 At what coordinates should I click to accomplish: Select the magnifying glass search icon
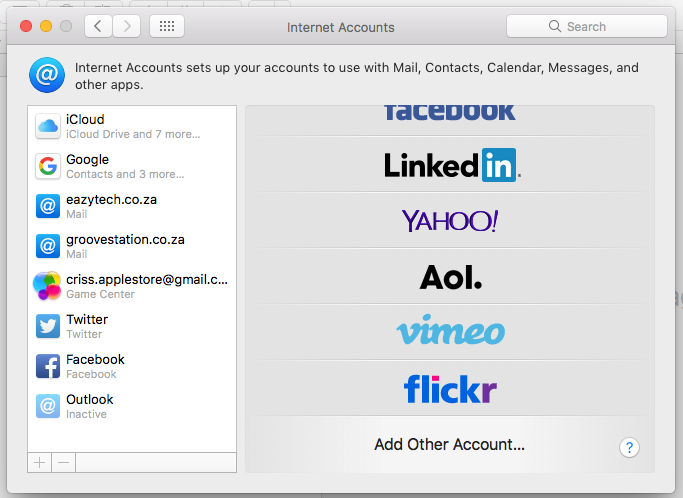tap(555, 27)
